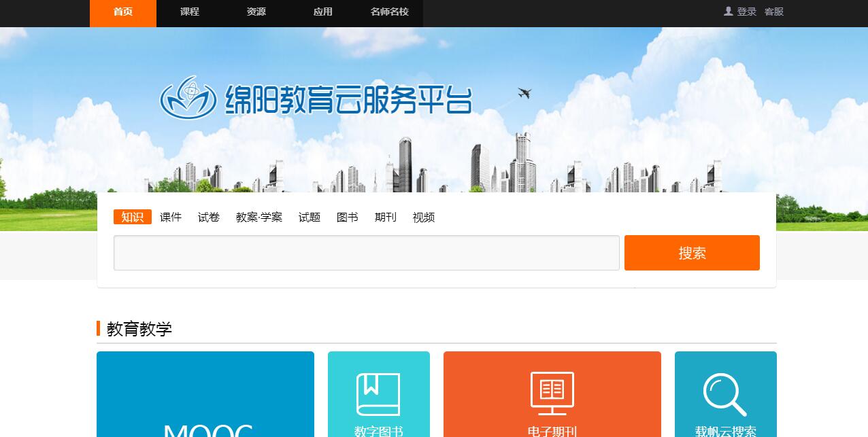Screen dimensions: 868x437
Task: Open the 应用 navigation item
Action: [323, 12]
